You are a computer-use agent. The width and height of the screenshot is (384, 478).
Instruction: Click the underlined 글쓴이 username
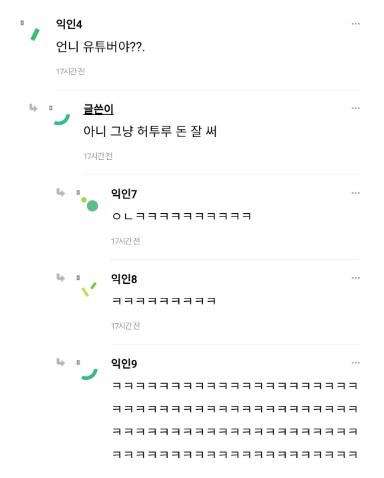98,109
